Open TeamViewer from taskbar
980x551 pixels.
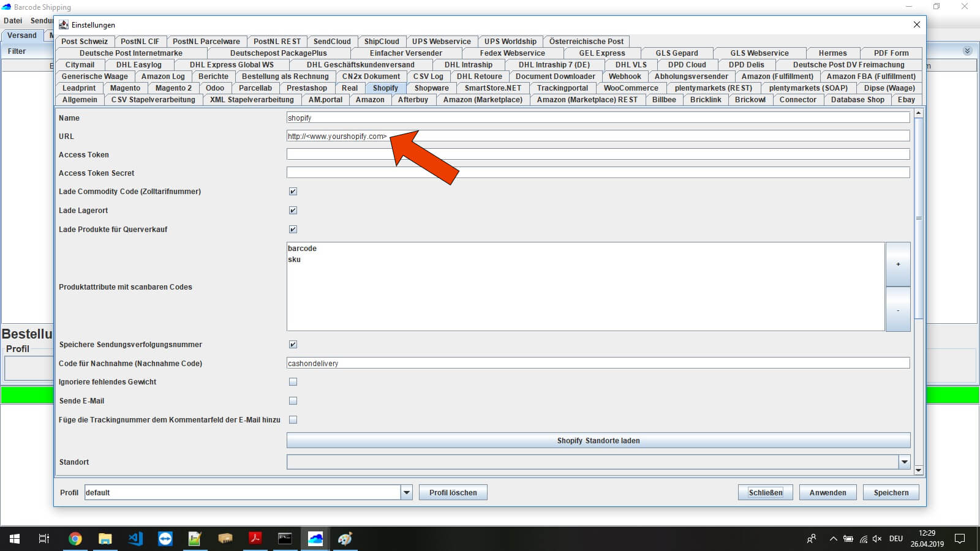click(x=165, y=539)
